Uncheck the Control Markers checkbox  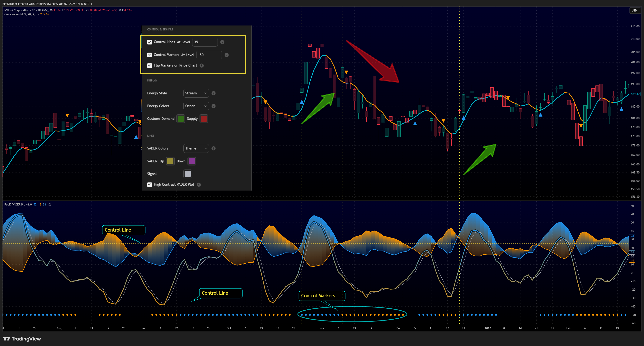[x=149, y=55]
